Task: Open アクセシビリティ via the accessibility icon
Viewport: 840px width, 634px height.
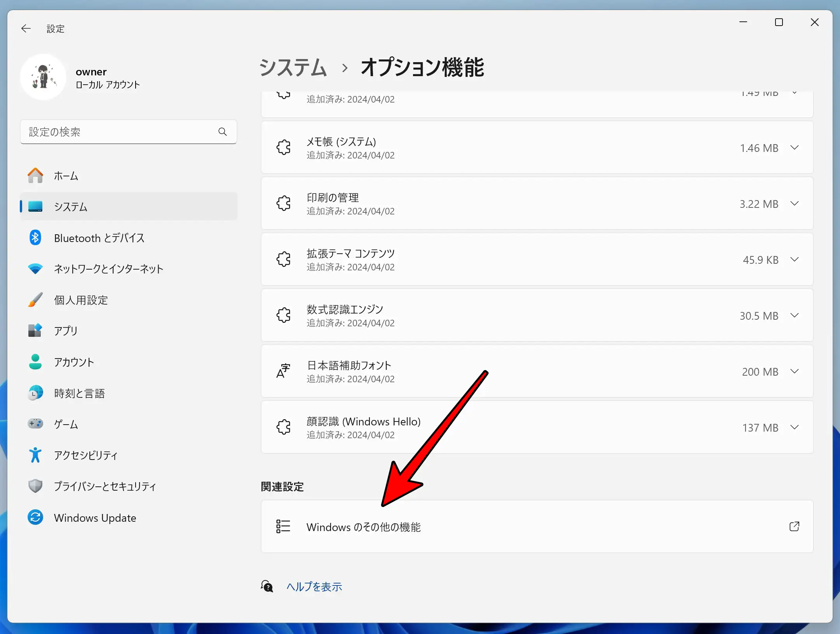Action: click(x=35, y=455)
